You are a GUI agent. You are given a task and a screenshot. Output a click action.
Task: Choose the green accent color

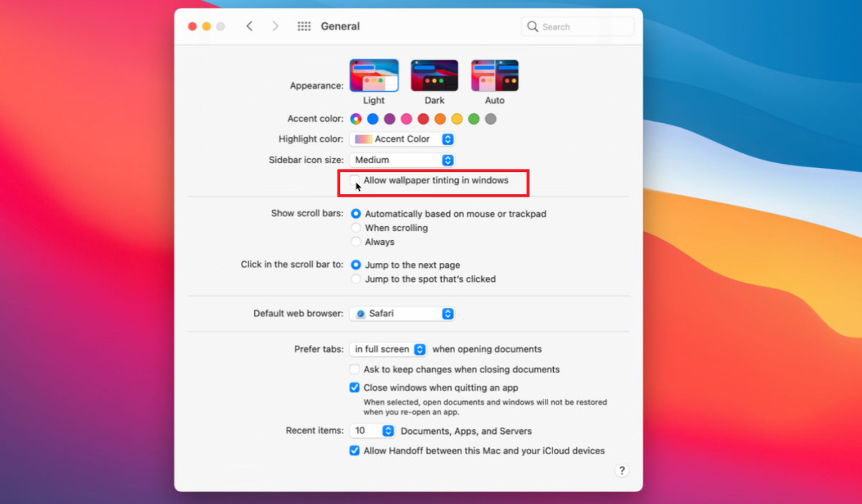click(474, 119)
